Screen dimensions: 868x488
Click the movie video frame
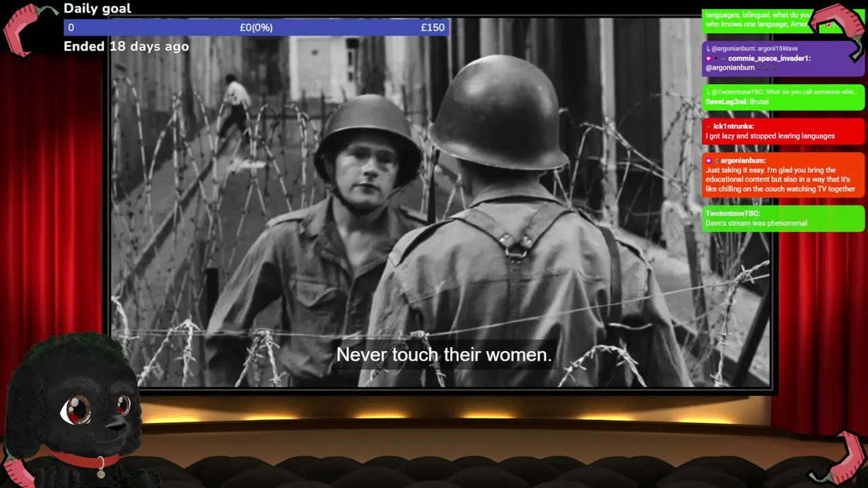point(441,202)
